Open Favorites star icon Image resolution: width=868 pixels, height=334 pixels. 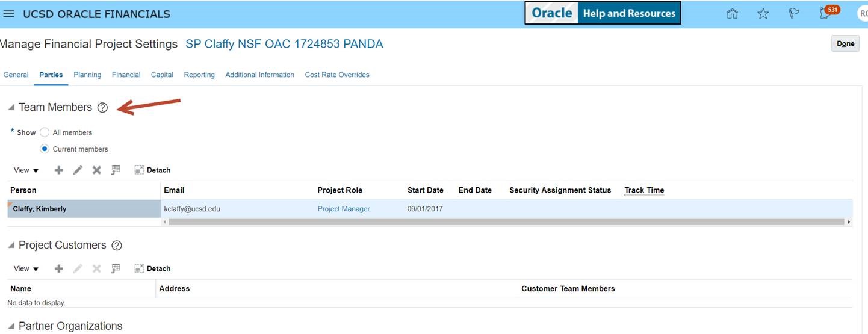(763, 14)
